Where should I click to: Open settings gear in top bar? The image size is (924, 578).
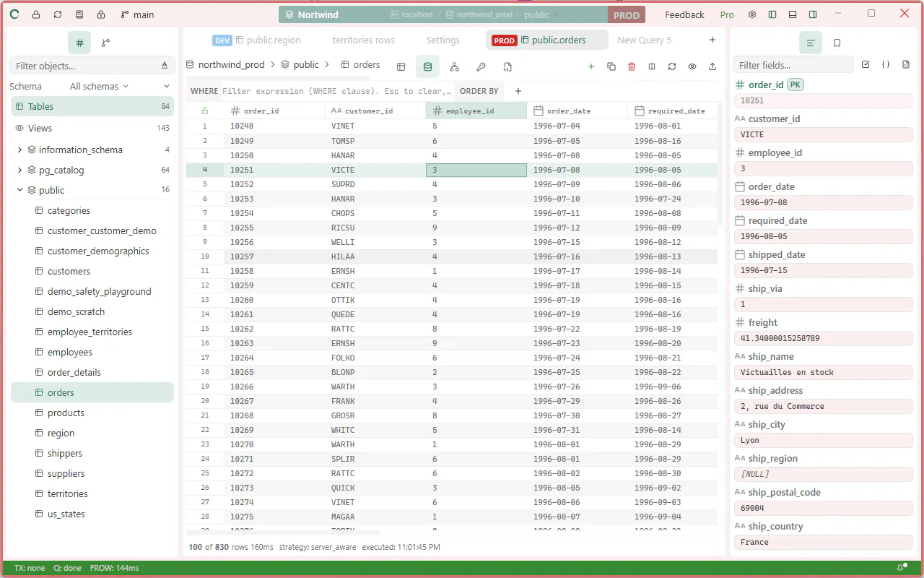(x=752, y=14)
